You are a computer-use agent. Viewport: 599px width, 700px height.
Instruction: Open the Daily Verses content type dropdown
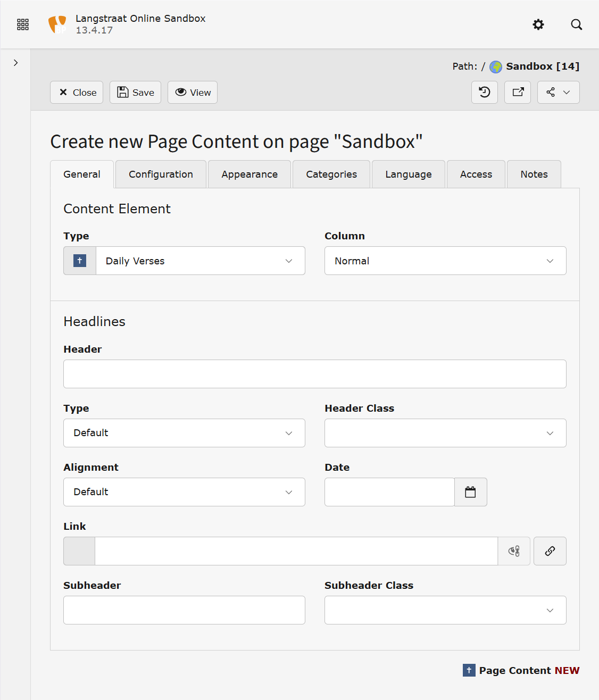pyautogui.click(x=200, y=261)
